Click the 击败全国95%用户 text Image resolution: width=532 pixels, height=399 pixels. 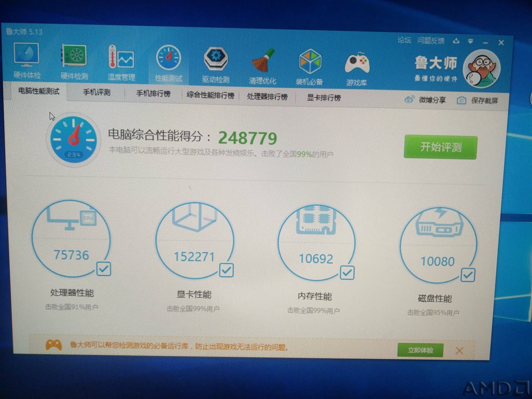433,312
